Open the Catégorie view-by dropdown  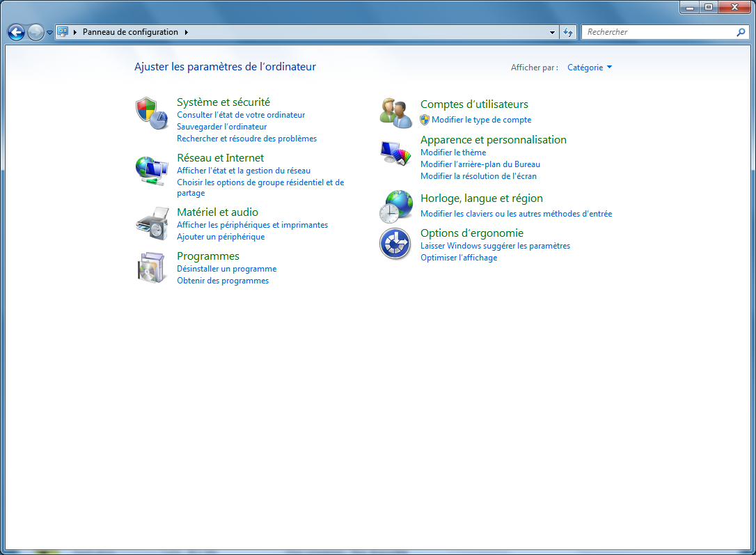pos(589,68)
